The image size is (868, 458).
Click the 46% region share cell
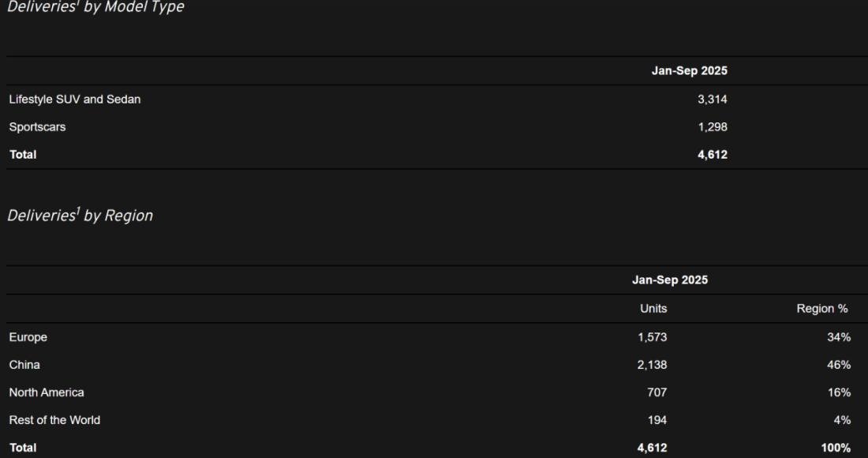839,365
